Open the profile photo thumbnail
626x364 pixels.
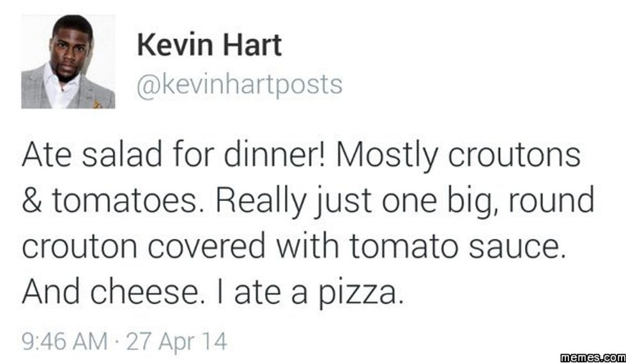[68, 61]
